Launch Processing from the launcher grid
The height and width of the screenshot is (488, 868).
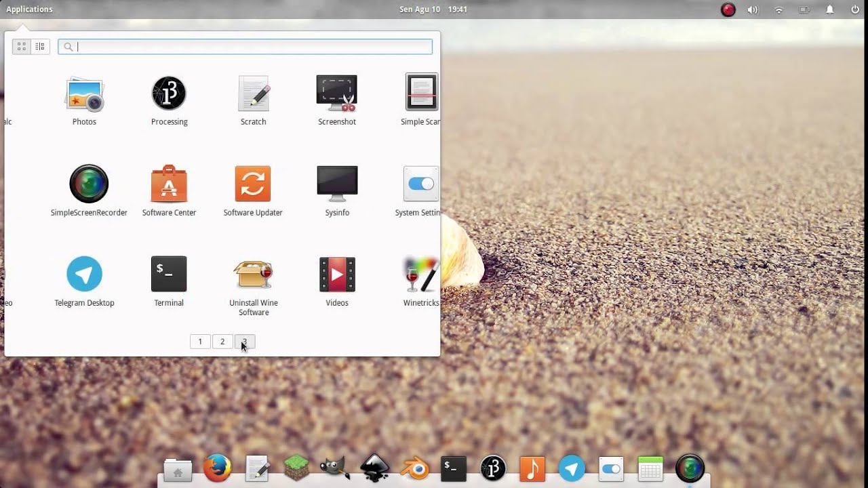coord(169,100)
